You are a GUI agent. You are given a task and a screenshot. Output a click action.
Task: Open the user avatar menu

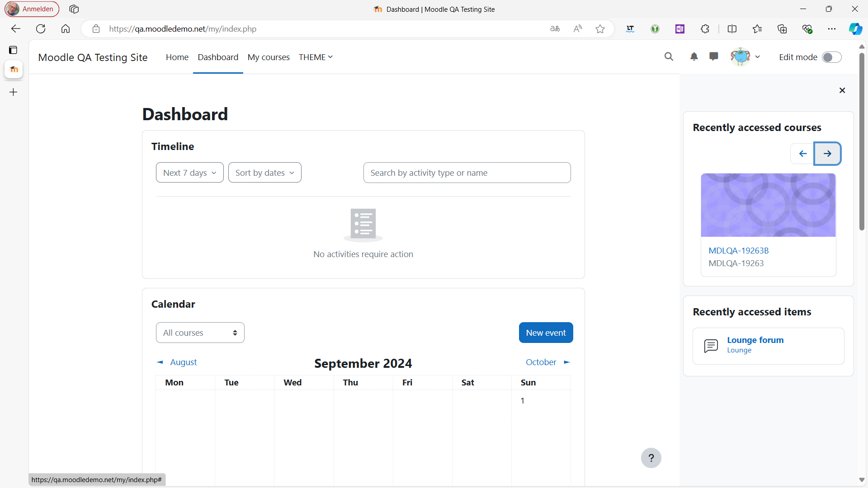[745, 56]
